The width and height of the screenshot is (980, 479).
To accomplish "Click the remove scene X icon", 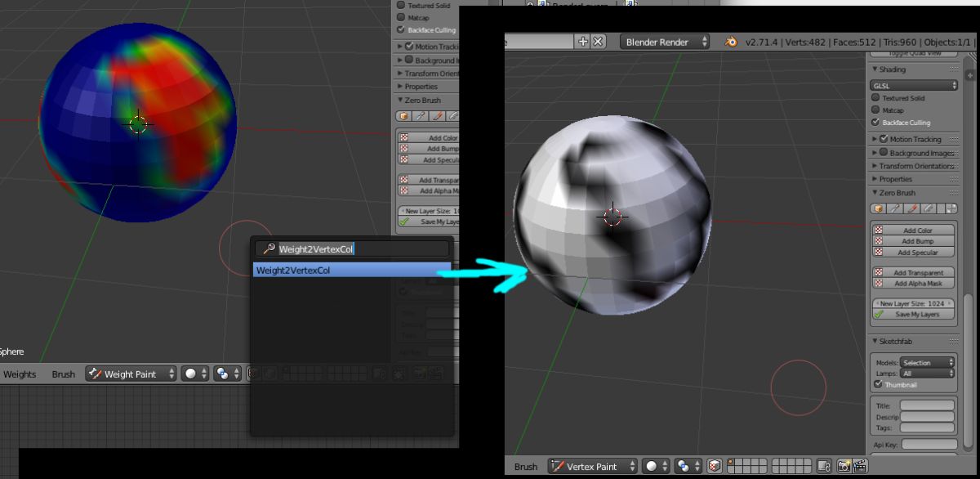I will (599, 42).
